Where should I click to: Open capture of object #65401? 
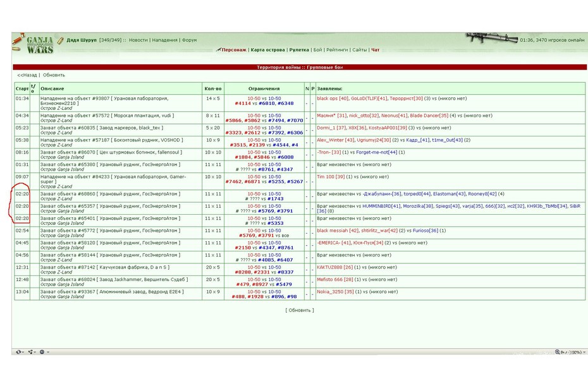[110, 219]
